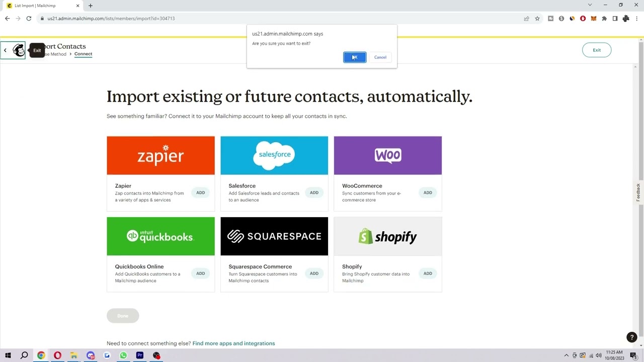644x362 pixels.
Task: Show hidden system tray icons
Action: click(x=566, y=355)
